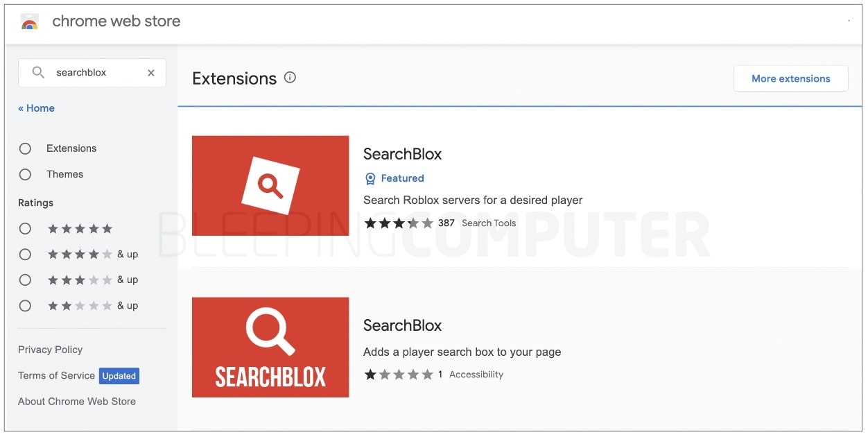Click the magnifier icon in the search bar
Image resolution: width=868 pixels, height=437 pixels.
[38, 72]
